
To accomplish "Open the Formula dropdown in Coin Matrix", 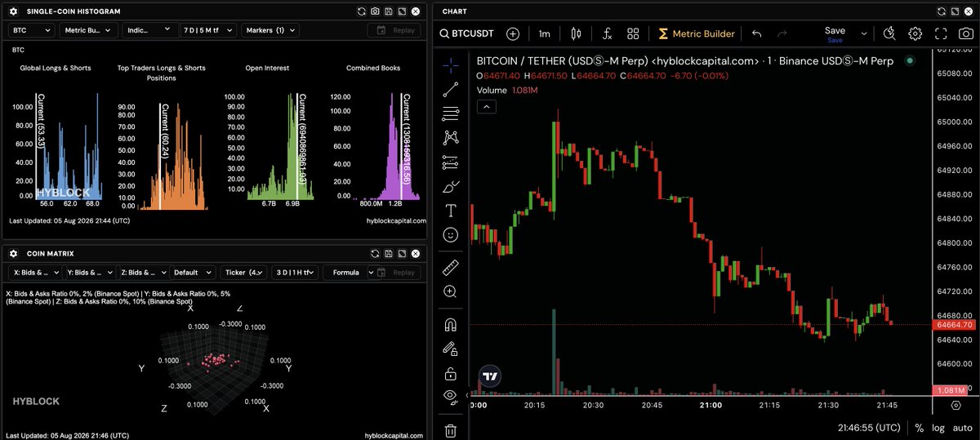I will coord(350,272).
